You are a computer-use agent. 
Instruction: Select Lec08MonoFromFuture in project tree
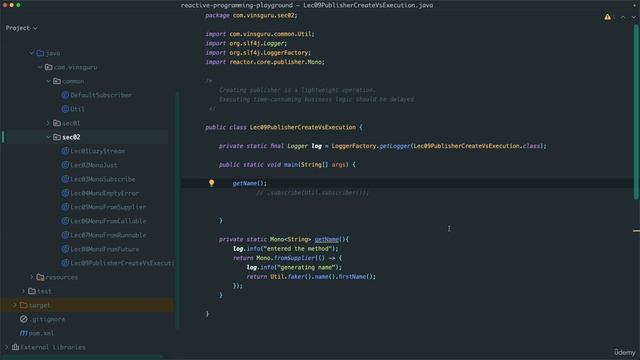104,249
